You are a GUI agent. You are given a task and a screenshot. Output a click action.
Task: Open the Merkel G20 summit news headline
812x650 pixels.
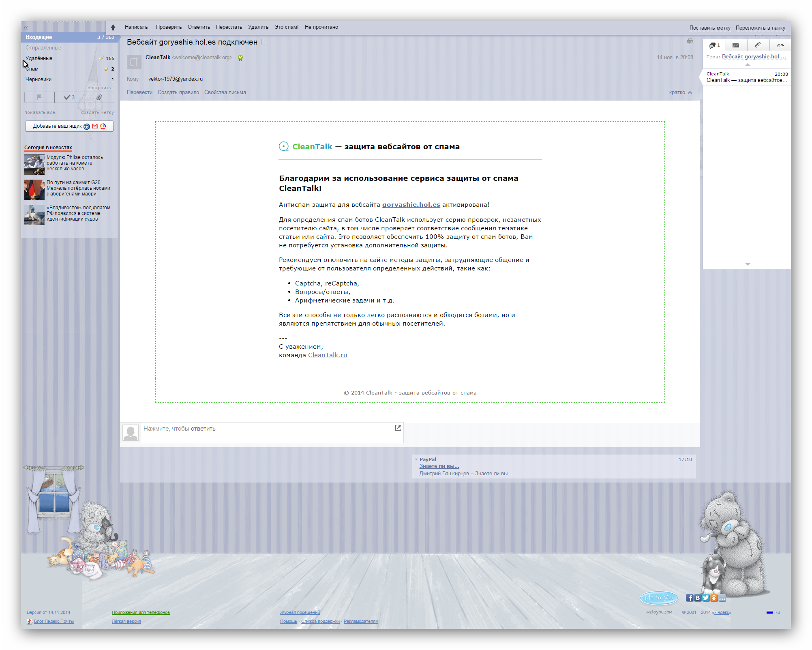click(x=78, y=188)
